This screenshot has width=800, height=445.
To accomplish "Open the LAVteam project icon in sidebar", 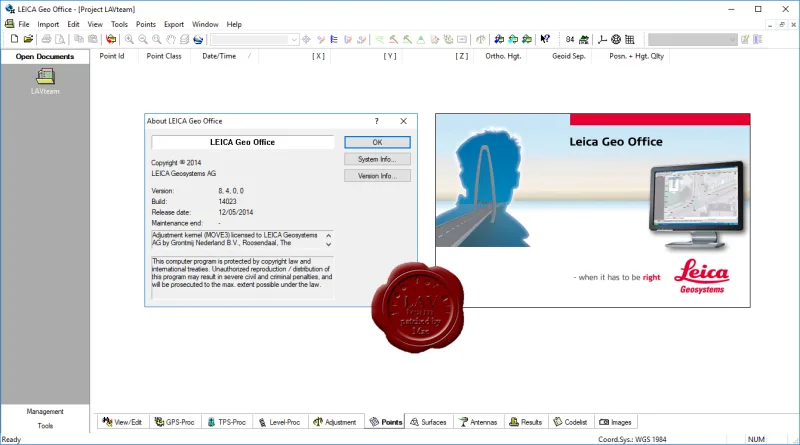I will [x=45, y=82].
